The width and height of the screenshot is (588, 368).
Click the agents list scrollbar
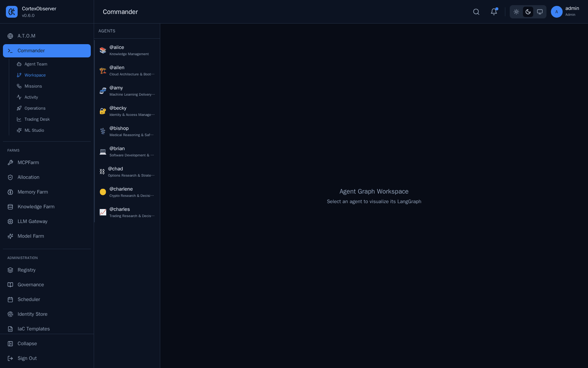pyautogui.click(x=94, y=131)
